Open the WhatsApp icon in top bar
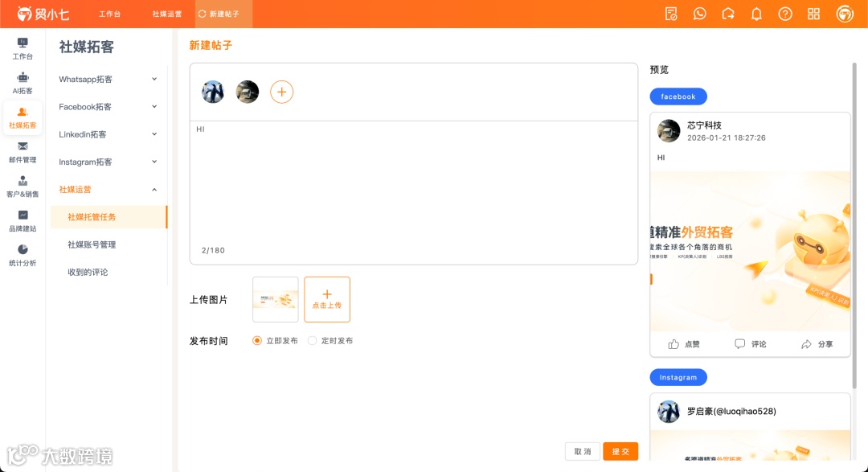868x472 pixels. 700,14
